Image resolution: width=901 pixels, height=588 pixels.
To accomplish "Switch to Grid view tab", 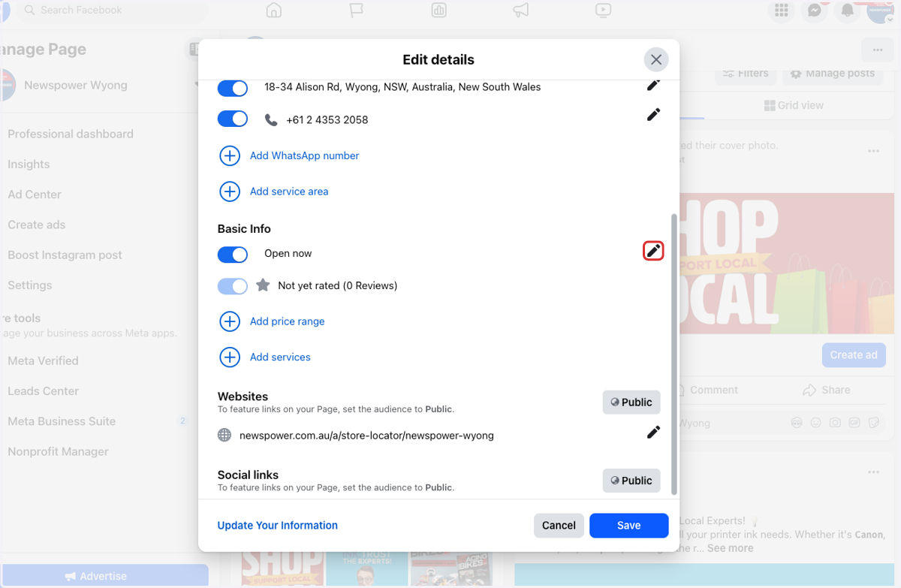I will click(794, 105).
